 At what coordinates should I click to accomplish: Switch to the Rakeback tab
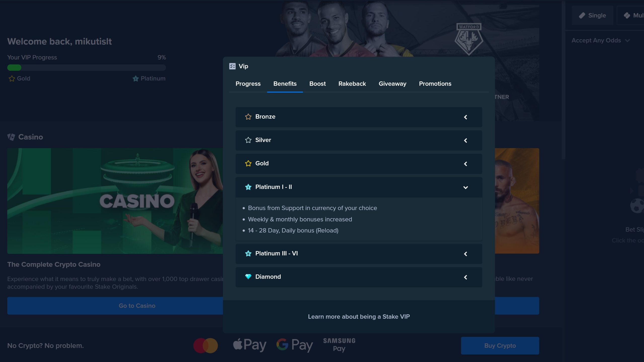pos(352,83)
